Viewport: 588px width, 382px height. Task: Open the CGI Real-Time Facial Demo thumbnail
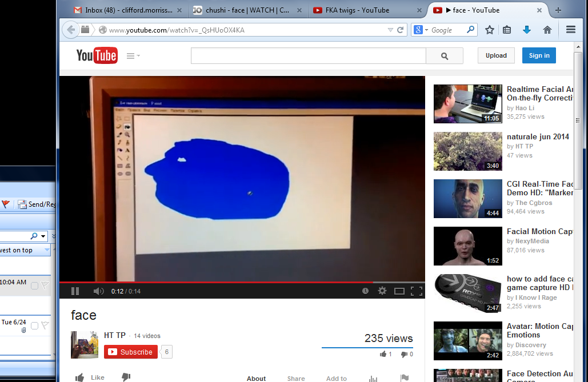[x=467, y=199]
